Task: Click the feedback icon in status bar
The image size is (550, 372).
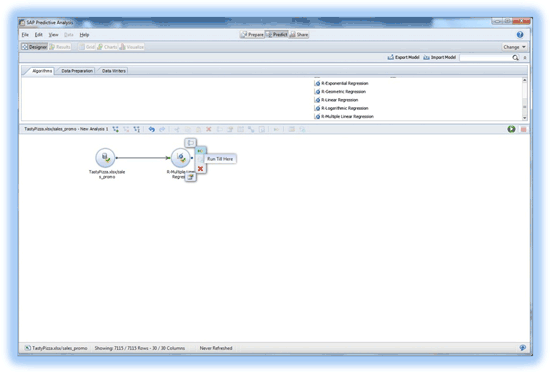Action: 523,348
